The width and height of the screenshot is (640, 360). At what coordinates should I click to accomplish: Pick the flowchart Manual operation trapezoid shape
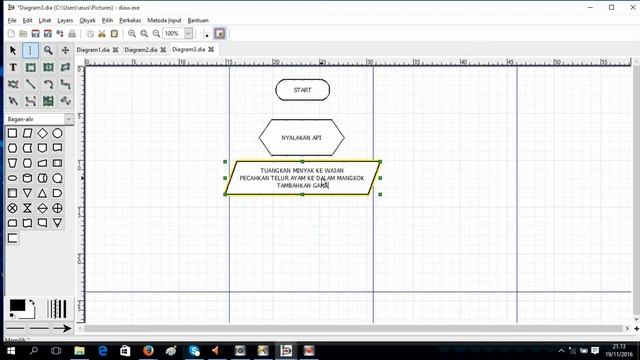tap(12, 163)
